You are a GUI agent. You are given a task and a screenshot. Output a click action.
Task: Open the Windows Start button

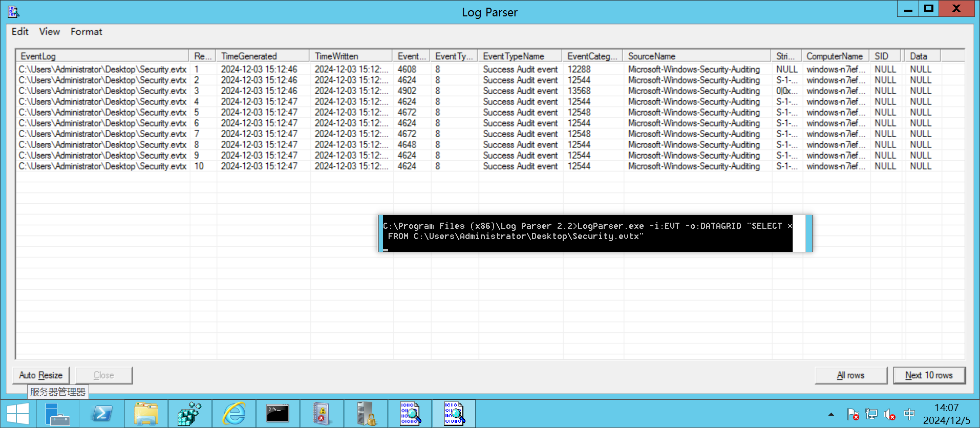[x=18, y=414]
